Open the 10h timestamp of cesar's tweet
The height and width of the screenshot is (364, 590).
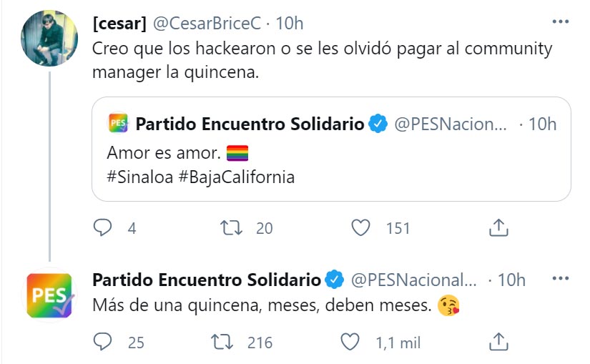click(290, 24)
